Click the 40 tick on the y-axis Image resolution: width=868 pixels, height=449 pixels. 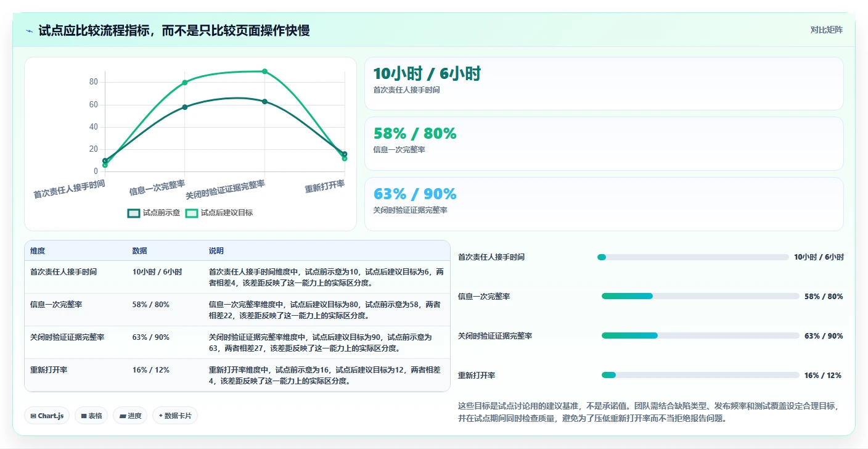coord(94,126)
